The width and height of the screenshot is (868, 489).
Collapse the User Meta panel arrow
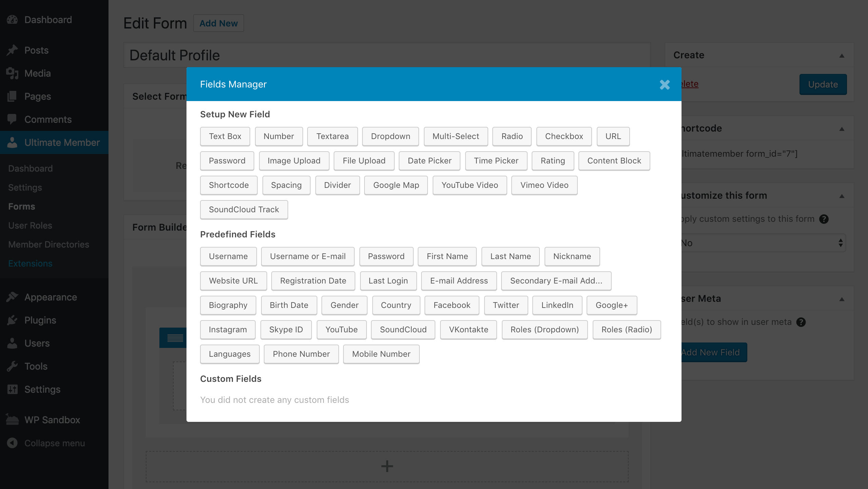click(842, 299)
